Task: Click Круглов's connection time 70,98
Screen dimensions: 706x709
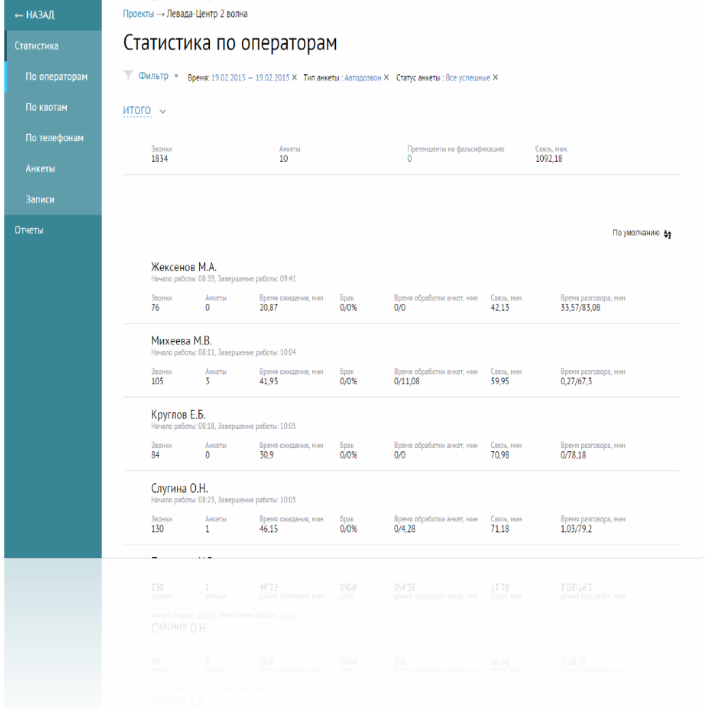Action: click(x=500, y=455)
